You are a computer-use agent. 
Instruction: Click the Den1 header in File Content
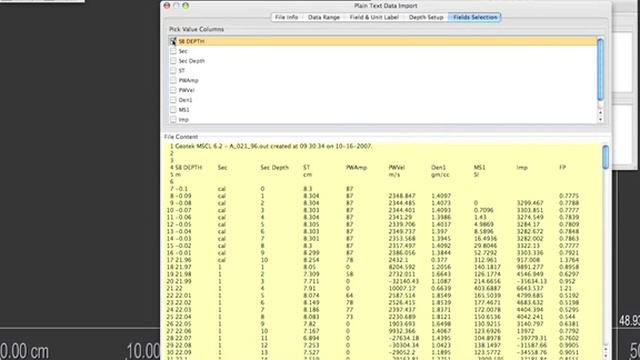tap(438, 168)
